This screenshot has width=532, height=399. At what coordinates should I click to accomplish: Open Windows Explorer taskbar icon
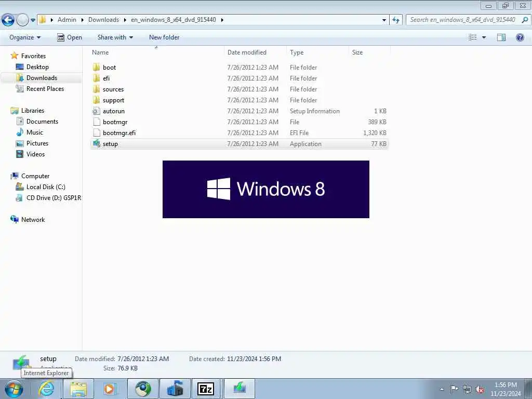tap(79, 389)
